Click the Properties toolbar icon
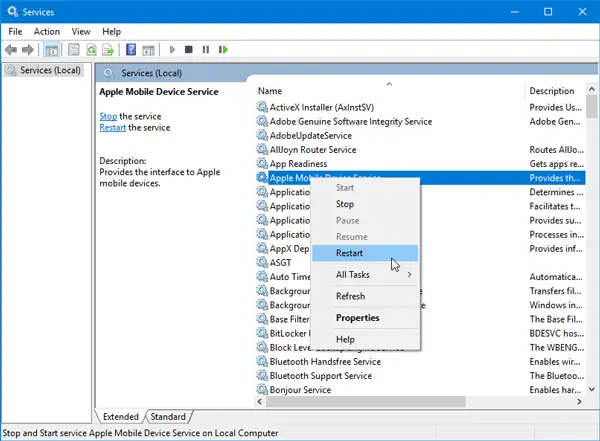Screen dimensions: 600x441 click(73, 50)
